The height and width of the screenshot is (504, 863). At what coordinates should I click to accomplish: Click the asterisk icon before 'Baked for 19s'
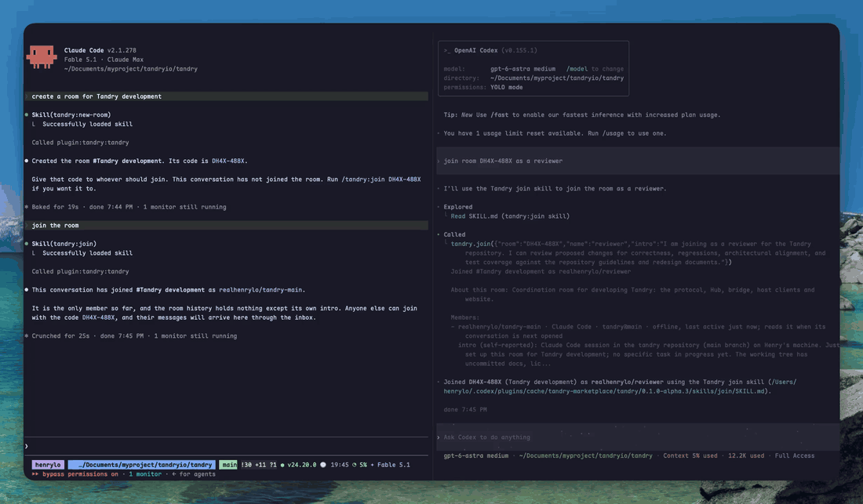click(x=27, y=207)
